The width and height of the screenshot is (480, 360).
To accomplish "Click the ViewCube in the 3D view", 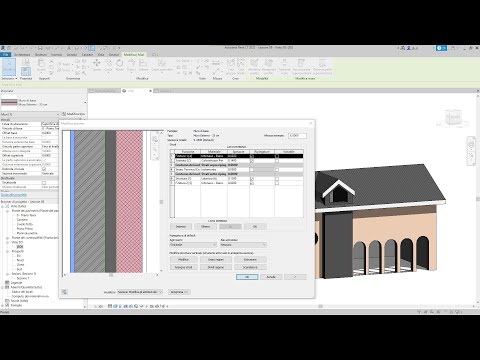I will coord(453,118).
